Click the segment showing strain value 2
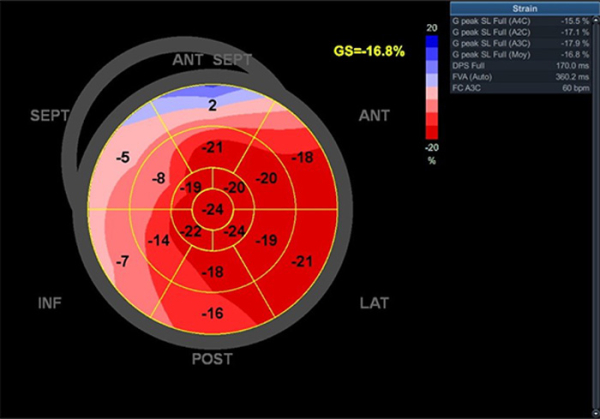This screenshot has width=600, height=419. click(x=212, y=105)
